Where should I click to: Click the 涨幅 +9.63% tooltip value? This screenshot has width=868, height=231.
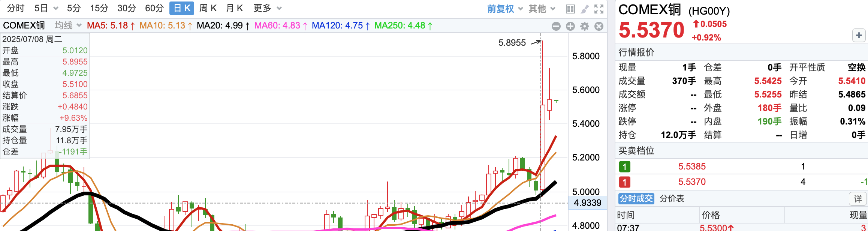click(x=73, y=118)
